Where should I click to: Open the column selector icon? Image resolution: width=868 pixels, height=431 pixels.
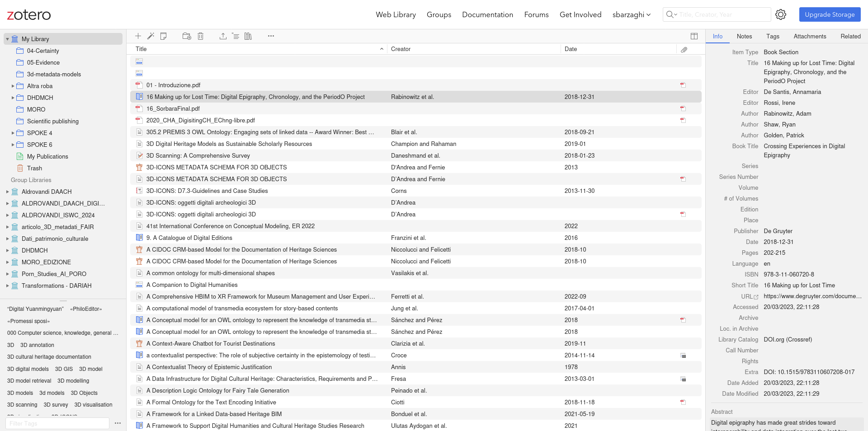[694, 36]
